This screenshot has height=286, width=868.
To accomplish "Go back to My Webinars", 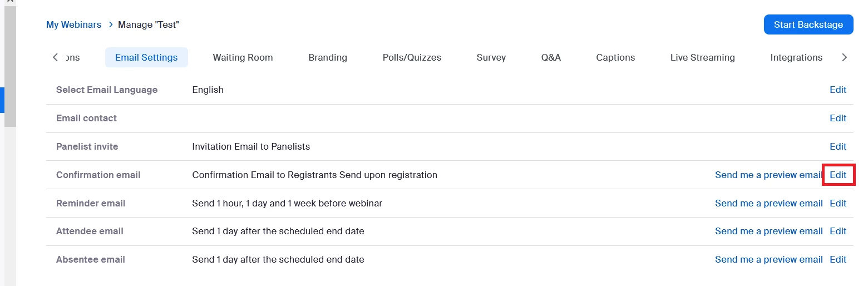I will click(73, 24).
